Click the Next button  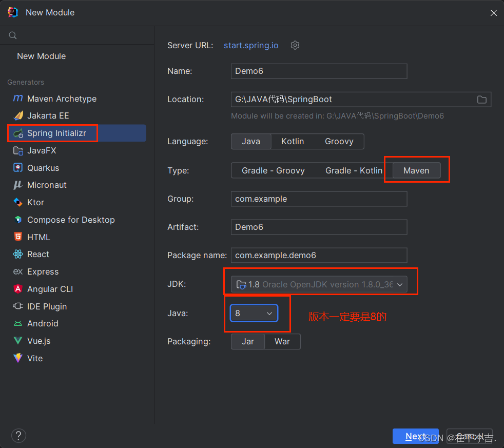pos(416,436)
